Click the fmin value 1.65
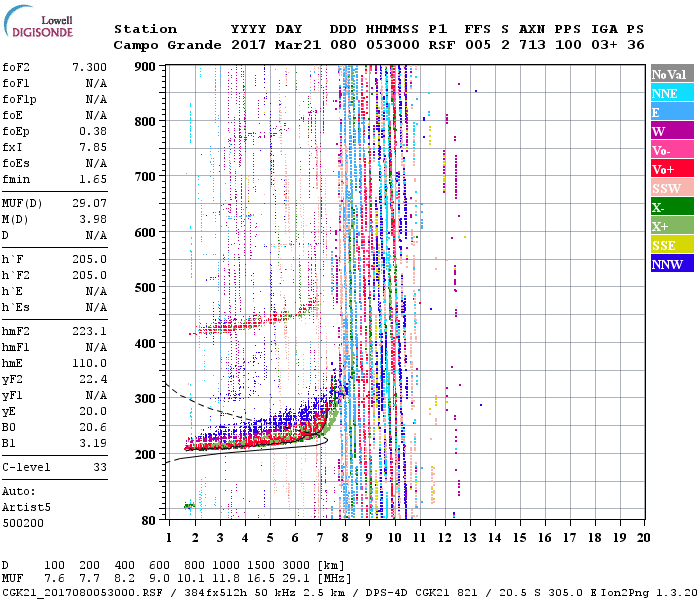 (93, 179)
